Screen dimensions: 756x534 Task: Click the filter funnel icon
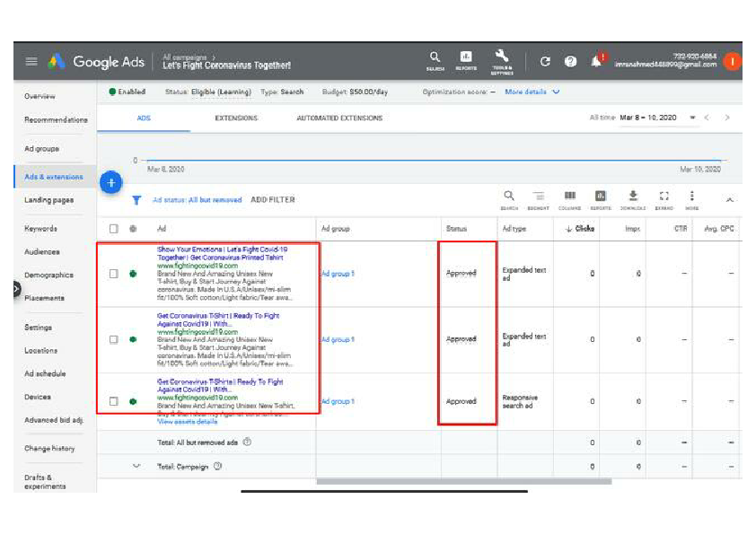(x=136, y=200)
